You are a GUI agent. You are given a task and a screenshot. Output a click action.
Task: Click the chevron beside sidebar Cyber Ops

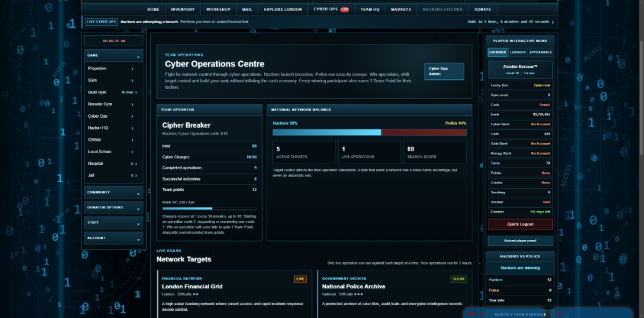point(132,117)
